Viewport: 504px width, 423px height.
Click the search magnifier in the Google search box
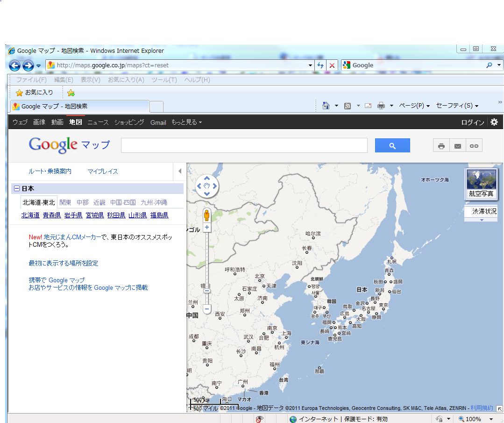tap(489, 65)
